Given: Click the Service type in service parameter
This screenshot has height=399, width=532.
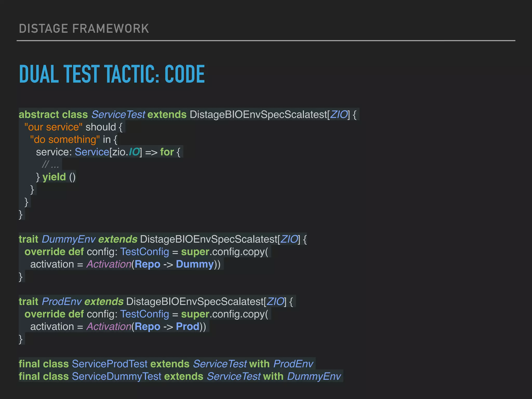Looking at the screenshot, I should point(92,152).
